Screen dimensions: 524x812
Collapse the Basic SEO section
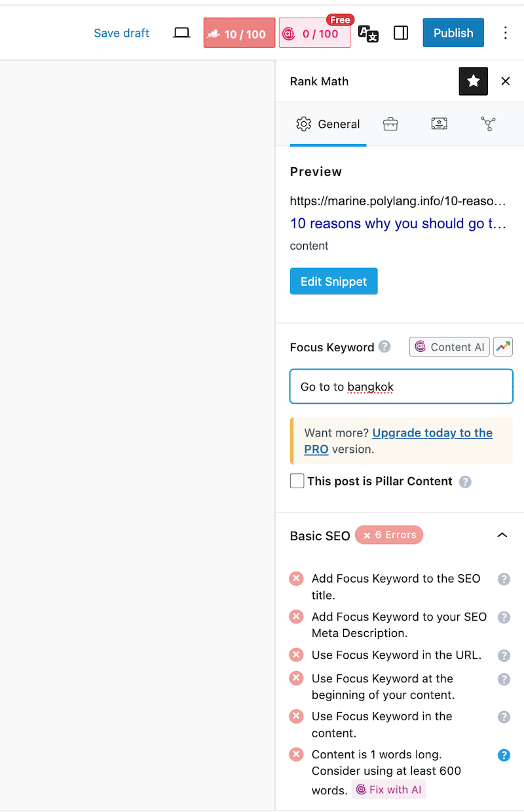click(x=502, y=535)
